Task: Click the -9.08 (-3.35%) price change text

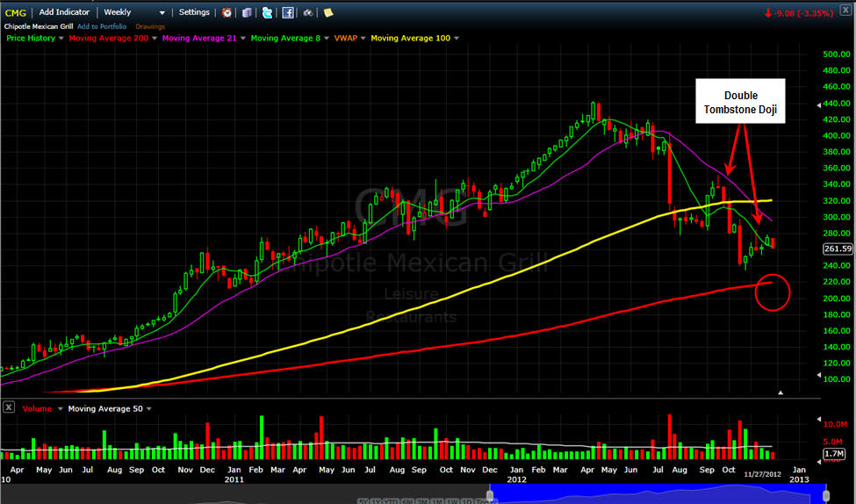Action: click(803, 13)
